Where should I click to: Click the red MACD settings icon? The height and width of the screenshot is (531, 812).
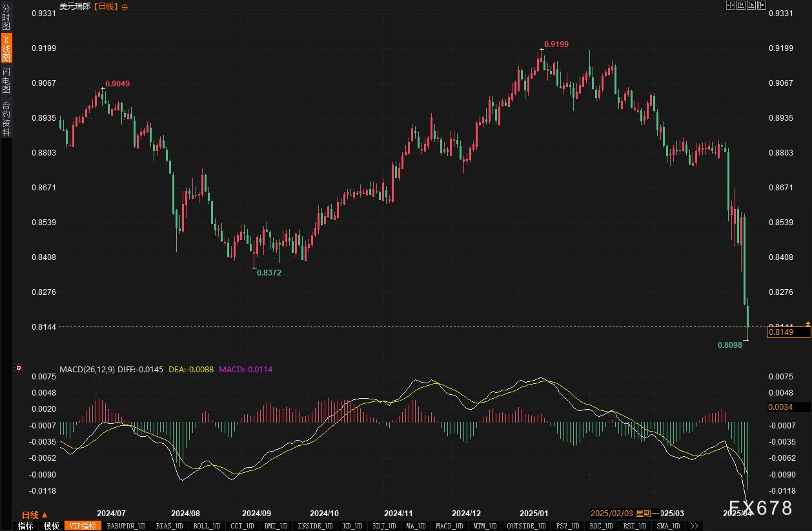point(19,368)
